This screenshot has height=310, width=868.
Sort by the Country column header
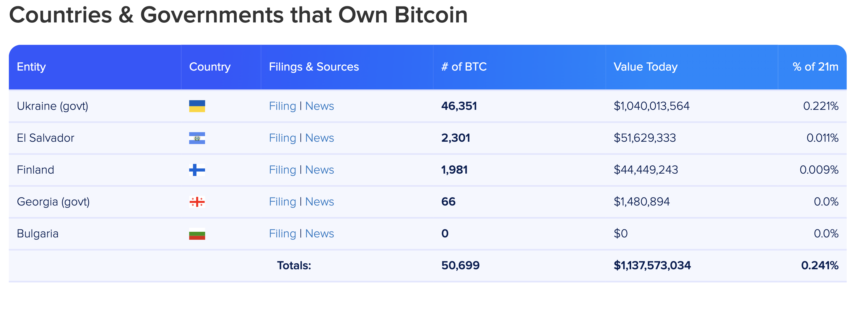[210, 67]
